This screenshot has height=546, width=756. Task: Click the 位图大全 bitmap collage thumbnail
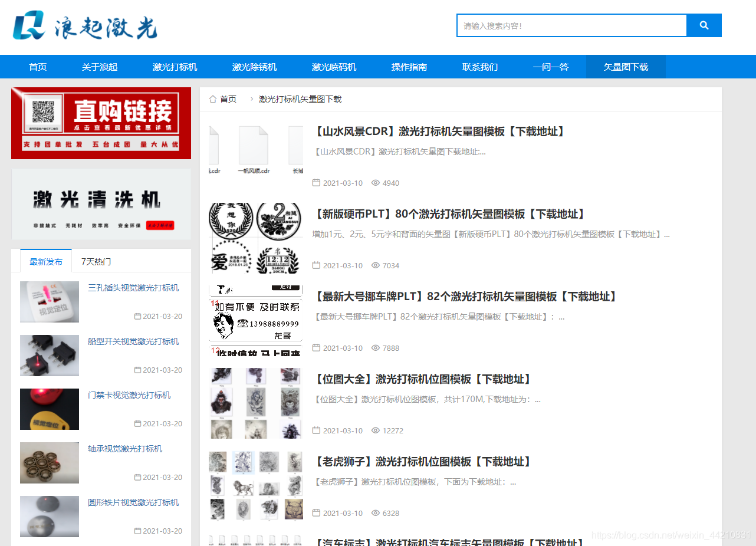[256, 403]
